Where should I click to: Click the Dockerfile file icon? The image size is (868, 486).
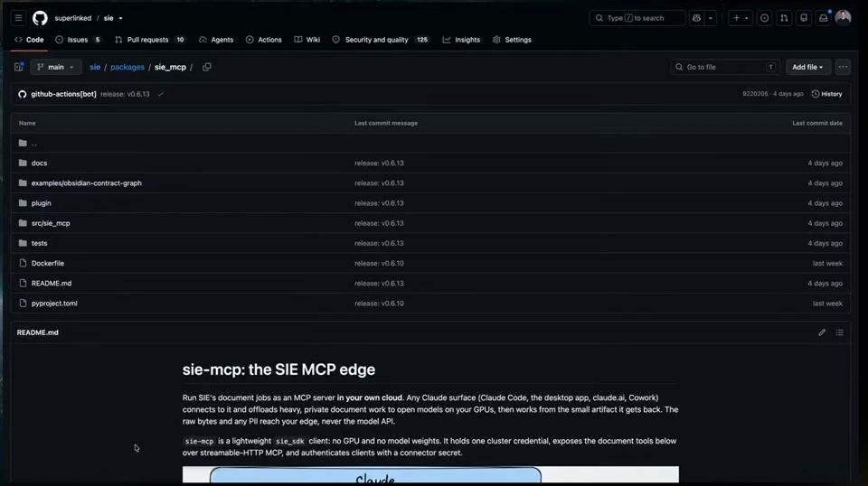tap(23, 263)
